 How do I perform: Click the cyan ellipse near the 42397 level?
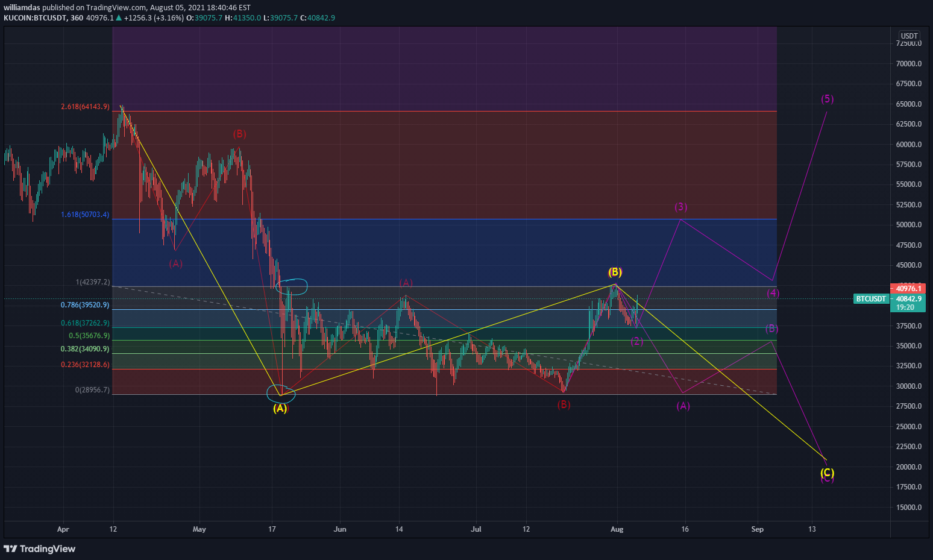pos(292,286)
